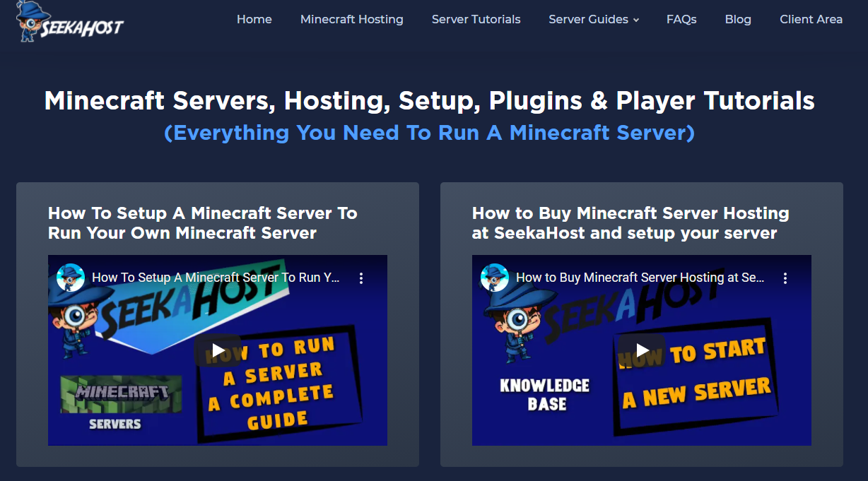Open the three-dot options on the first video
Image resolution: width=868 pixels, height=481 pixels.
coord(361,278)
